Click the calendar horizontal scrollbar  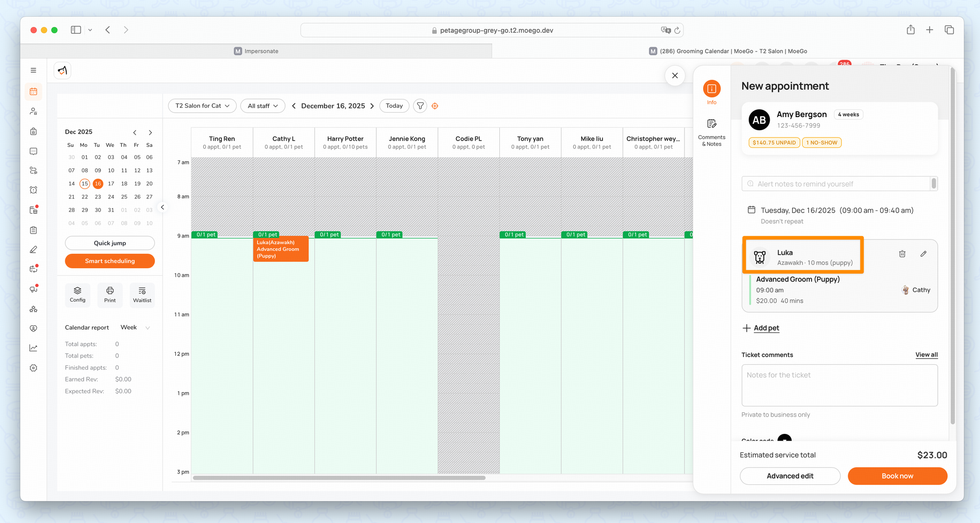coord(339,478)
